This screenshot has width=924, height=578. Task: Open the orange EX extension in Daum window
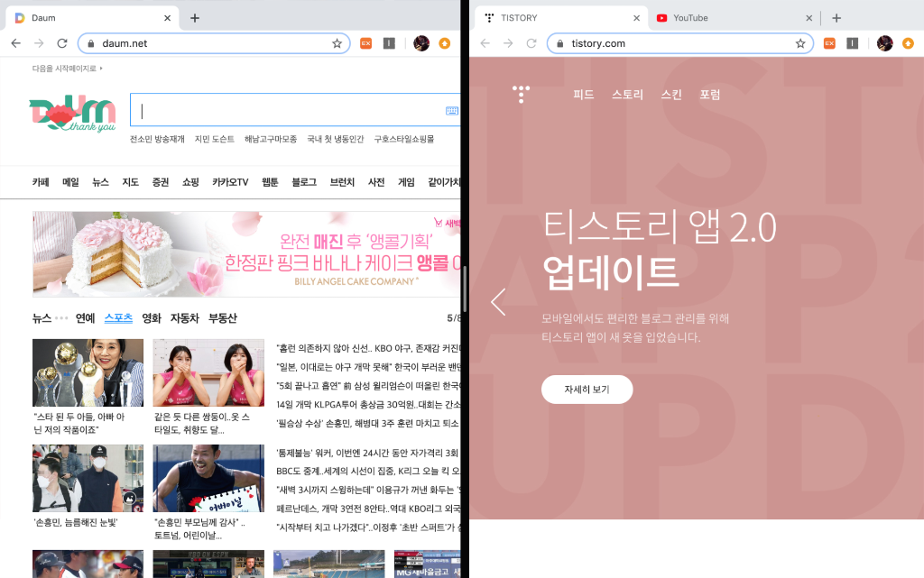click(x=366, y=43)
